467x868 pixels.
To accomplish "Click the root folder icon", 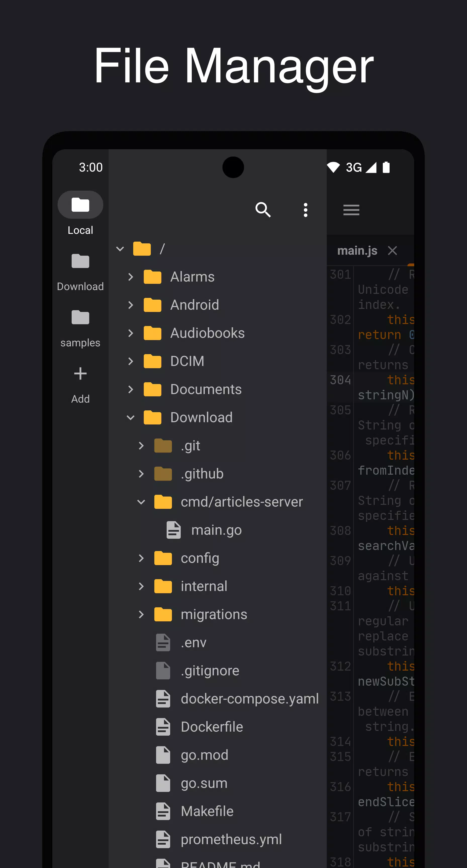I will (142, 249).
